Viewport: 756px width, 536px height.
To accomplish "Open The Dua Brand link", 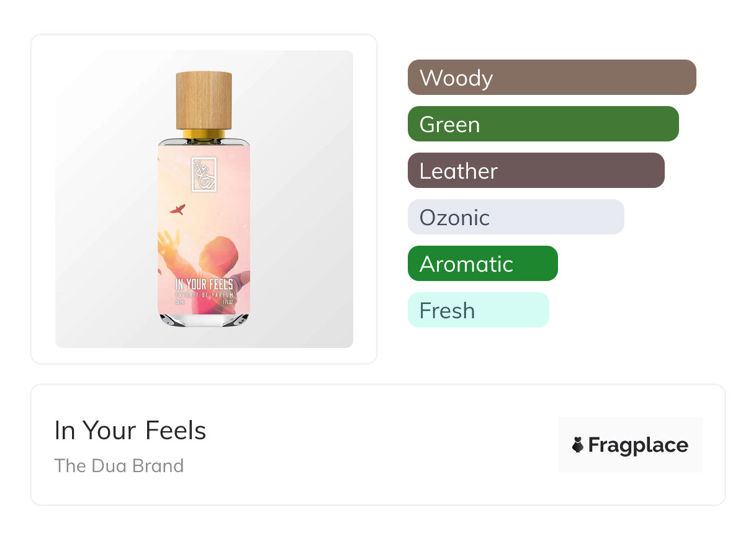I will pos(119,466).
